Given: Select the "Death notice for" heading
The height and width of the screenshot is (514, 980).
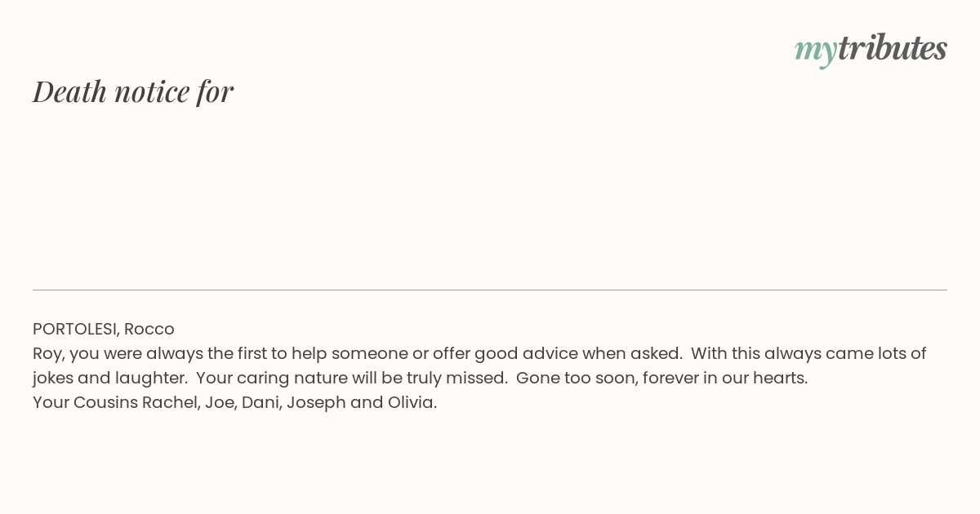Looking at the screenshot, I should click(x=133, y=91).
